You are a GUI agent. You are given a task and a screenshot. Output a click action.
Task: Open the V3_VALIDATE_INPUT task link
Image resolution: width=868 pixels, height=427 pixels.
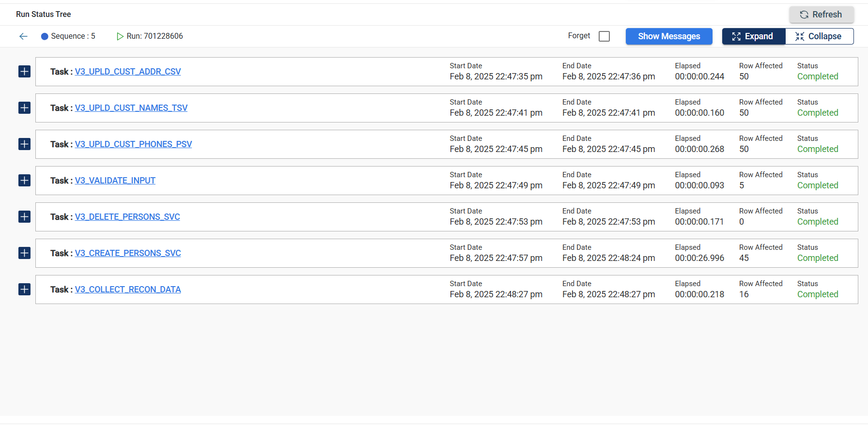click(115, 181)
